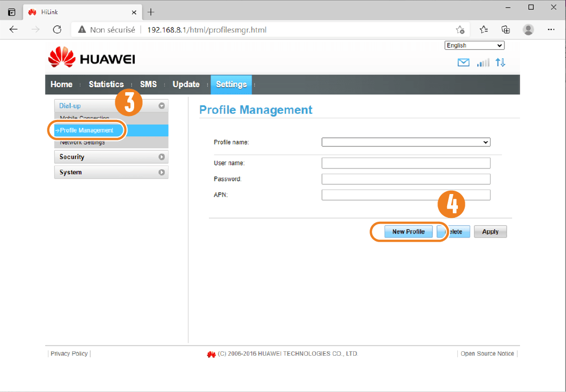Reload the page with refresh icon

tap(57, 29)
